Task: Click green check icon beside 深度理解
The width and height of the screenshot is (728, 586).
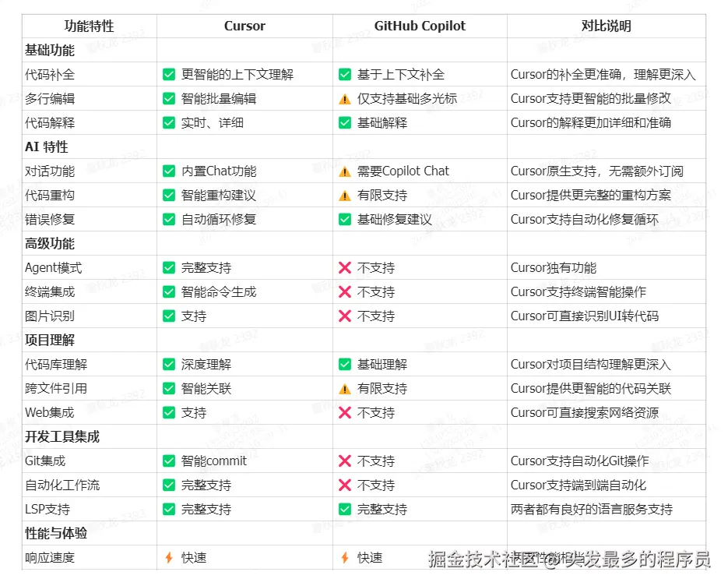Action: tap(169, 365)
